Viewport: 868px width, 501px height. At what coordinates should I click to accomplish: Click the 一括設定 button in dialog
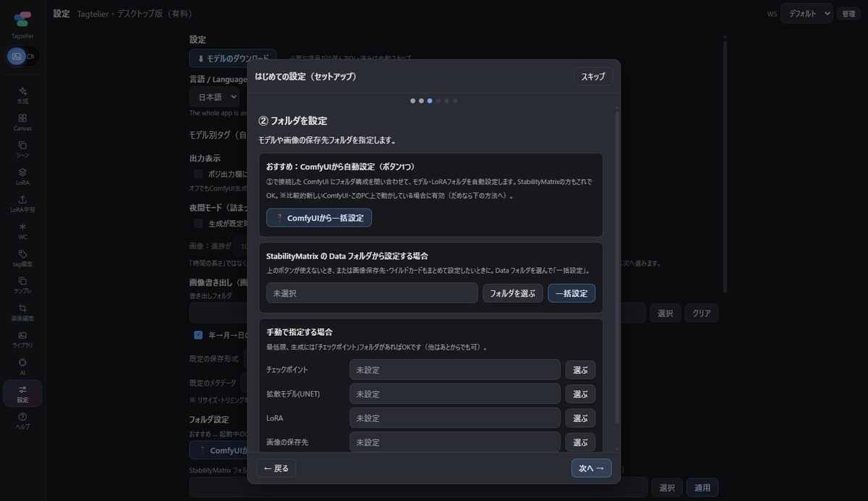pyautogui.click(x=571, y=293)
